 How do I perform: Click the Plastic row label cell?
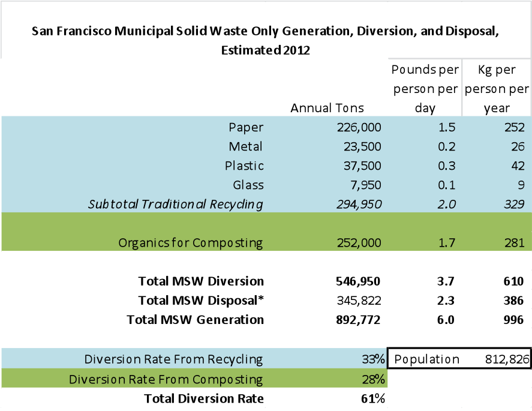point(244,166)
